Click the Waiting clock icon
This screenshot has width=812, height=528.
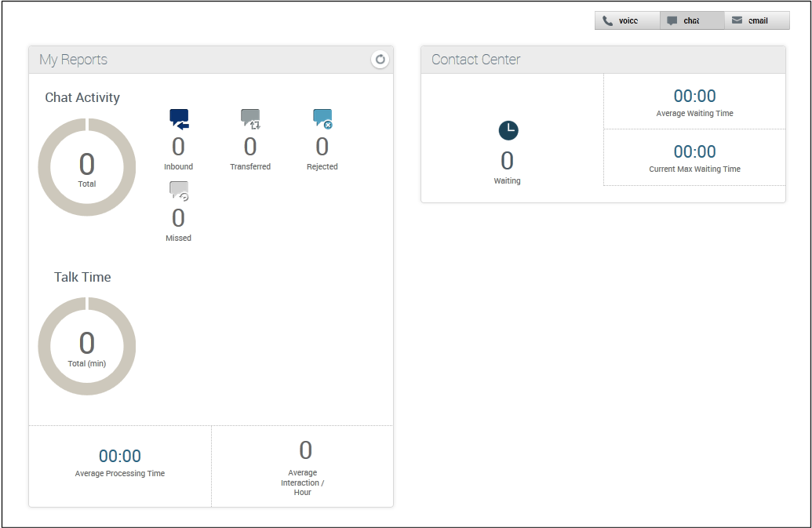coord(508,131)
